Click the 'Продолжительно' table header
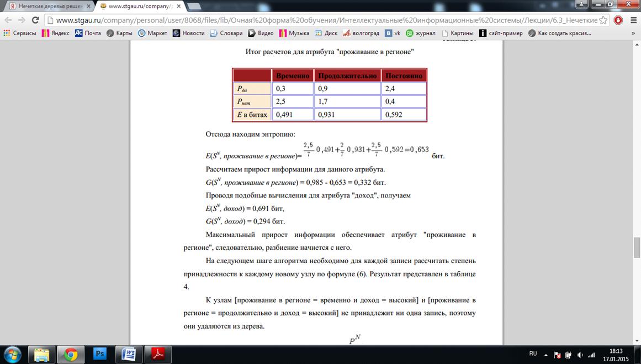 pos(347,76)
